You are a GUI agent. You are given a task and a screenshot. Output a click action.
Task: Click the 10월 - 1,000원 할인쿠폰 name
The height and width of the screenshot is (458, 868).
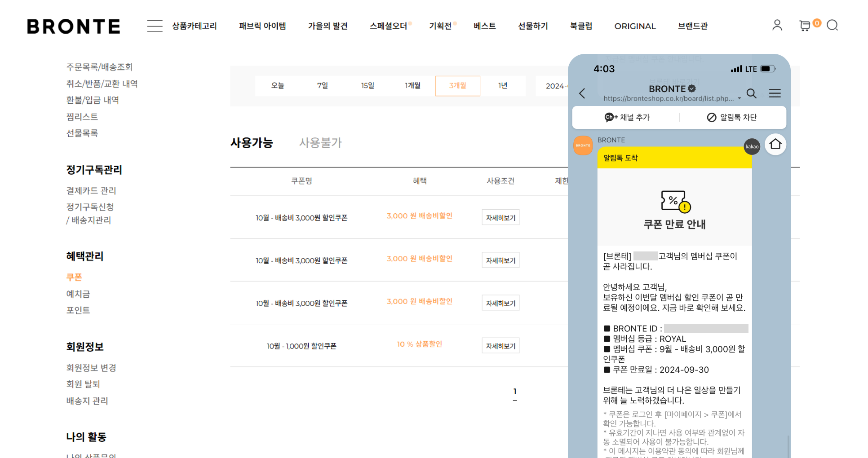[x=301, y=346]
